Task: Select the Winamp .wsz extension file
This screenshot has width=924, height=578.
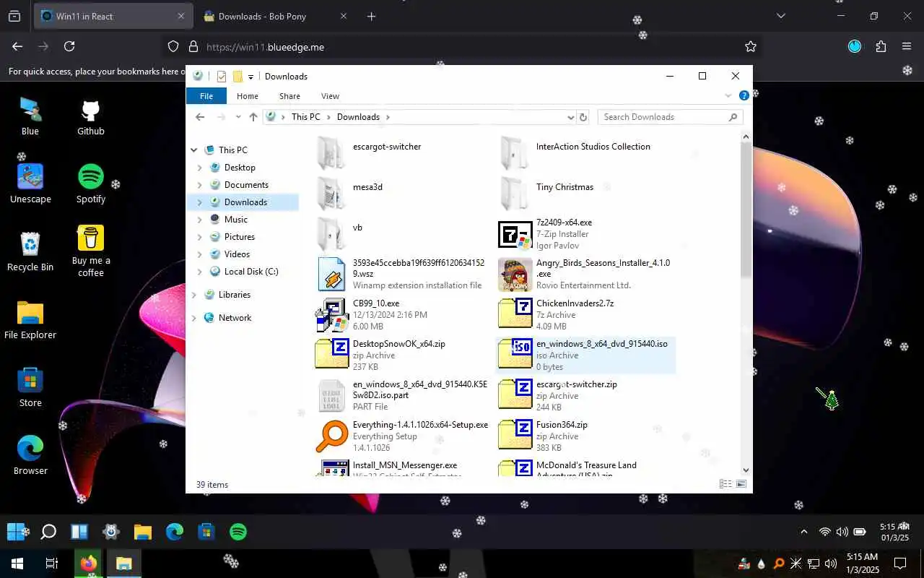Action: [402, 275]
